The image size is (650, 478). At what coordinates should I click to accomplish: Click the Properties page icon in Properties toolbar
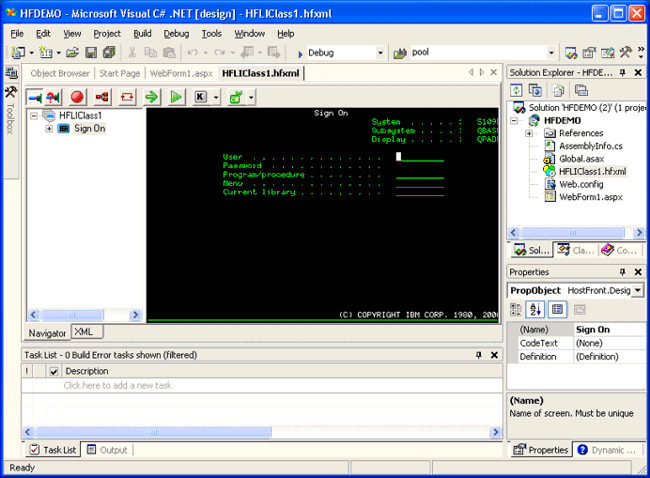557,309
